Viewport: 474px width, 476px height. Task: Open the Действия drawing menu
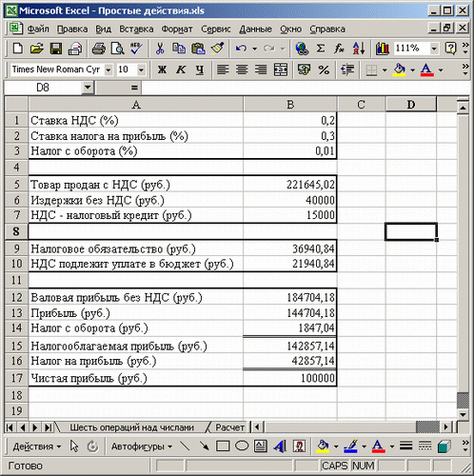36,446
